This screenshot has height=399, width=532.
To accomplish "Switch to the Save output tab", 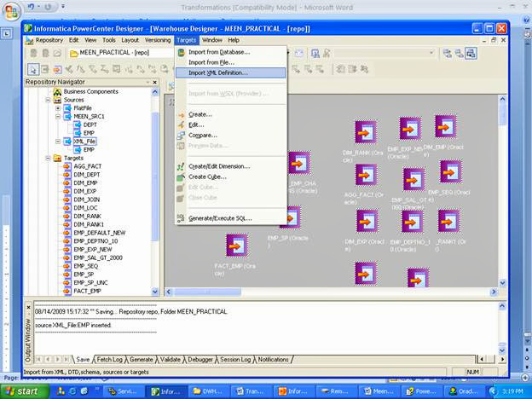I will pyautogui.click(x=83, y=359).
